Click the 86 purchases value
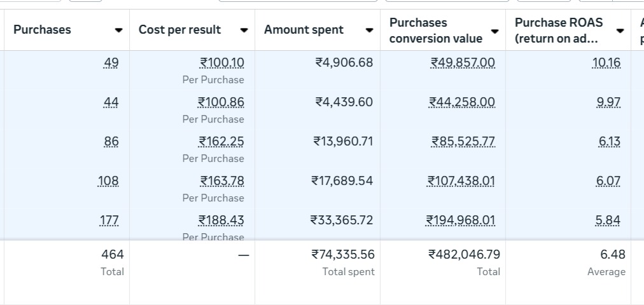Image resolution: width=644 pixels, height=305 pixels. (111, 142)
